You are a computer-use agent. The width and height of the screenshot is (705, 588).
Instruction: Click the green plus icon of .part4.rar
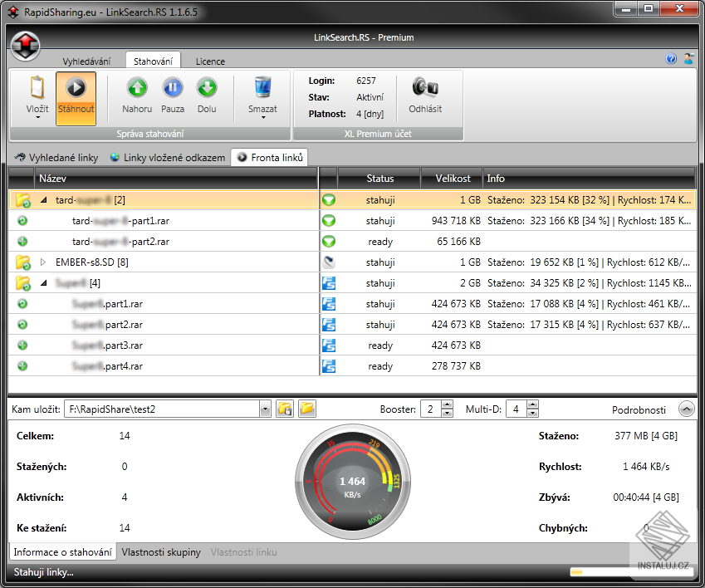pos(22,366)
